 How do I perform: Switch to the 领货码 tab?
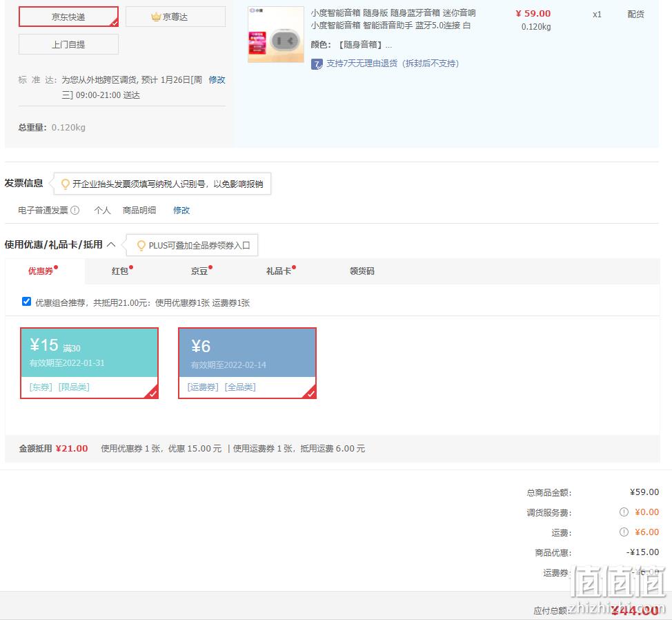[x=362, y=271]
